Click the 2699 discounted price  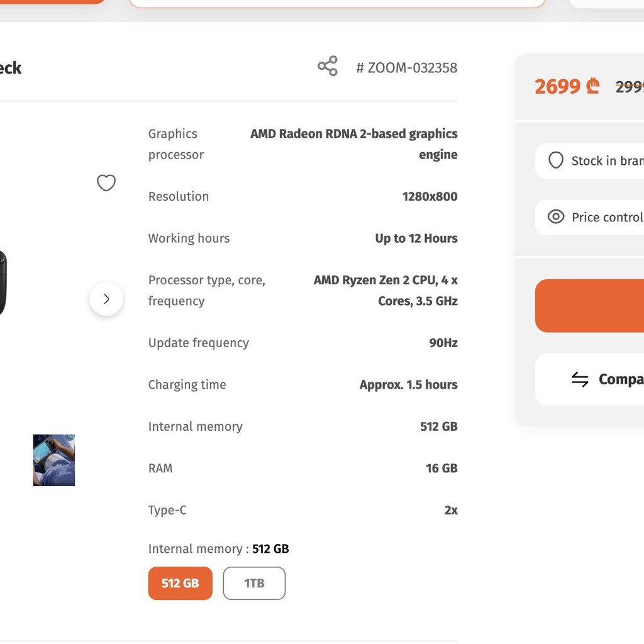(567, 87)
